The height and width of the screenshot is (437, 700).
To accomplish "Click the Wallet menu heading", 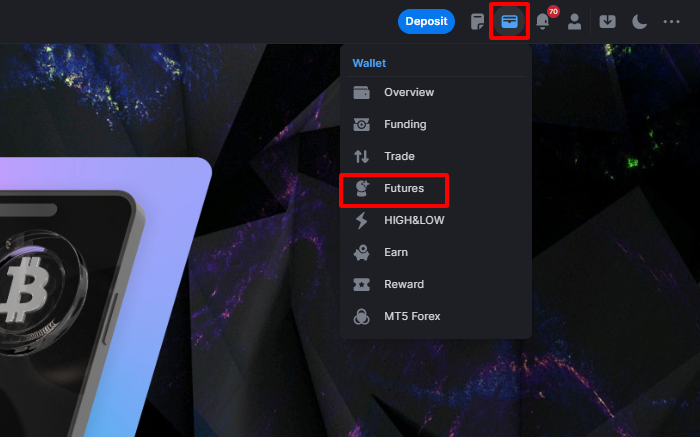I will click(x=369, y=63).
